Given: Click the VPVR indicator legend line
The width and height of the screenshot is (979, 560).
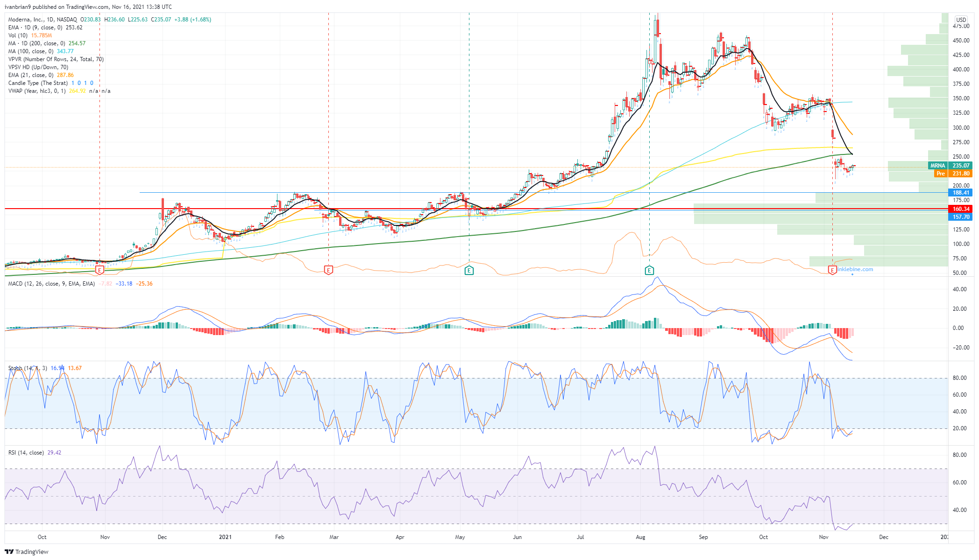Looking at the screenshot, I should 56,59.
